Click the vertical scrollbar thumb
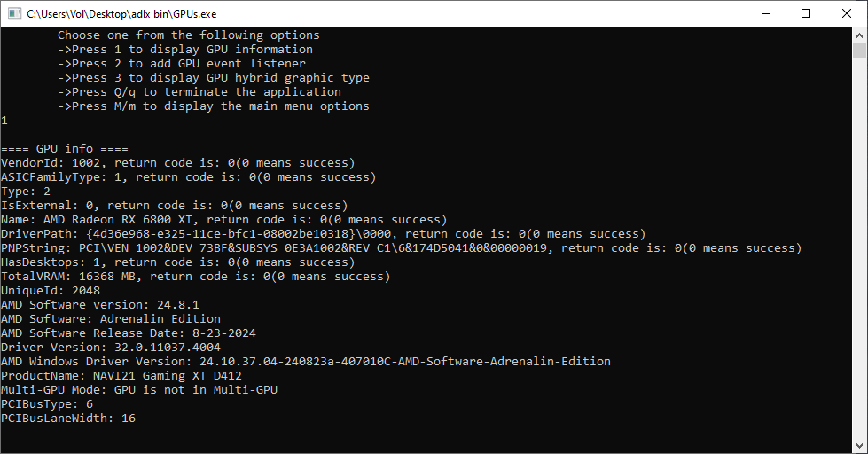This screenshot has width=868, height=454. click(860, 51)
